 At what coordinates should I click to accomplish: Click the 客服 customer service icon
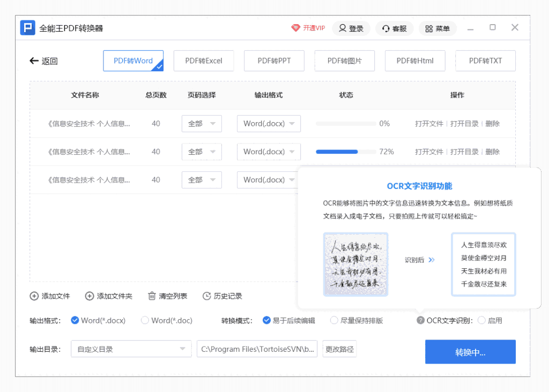(x=385, y=28)
